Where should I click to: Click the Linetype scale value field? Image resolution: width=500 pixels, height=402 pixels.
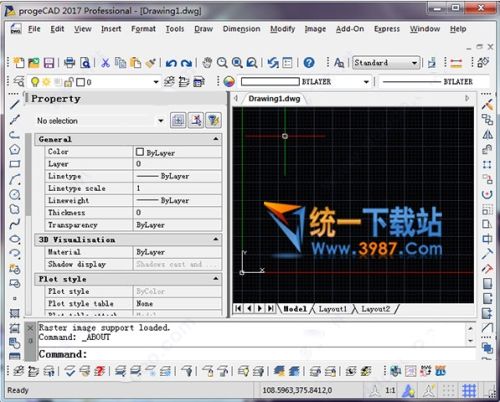click(x=177, y=188)
